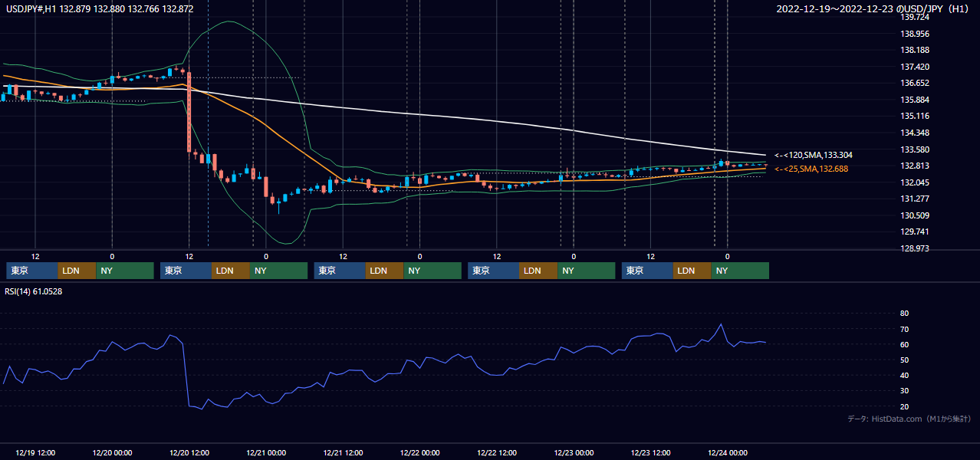Click the 25 SMA 132.688 value label
This screenshot has height=460, width=980.
point(811,169)
